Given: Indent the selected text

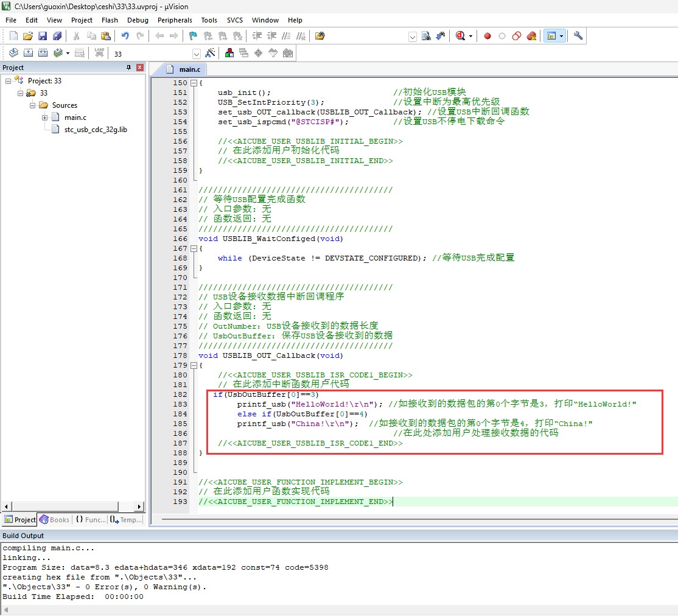Looking at the screenshot, I should (257, 36).
